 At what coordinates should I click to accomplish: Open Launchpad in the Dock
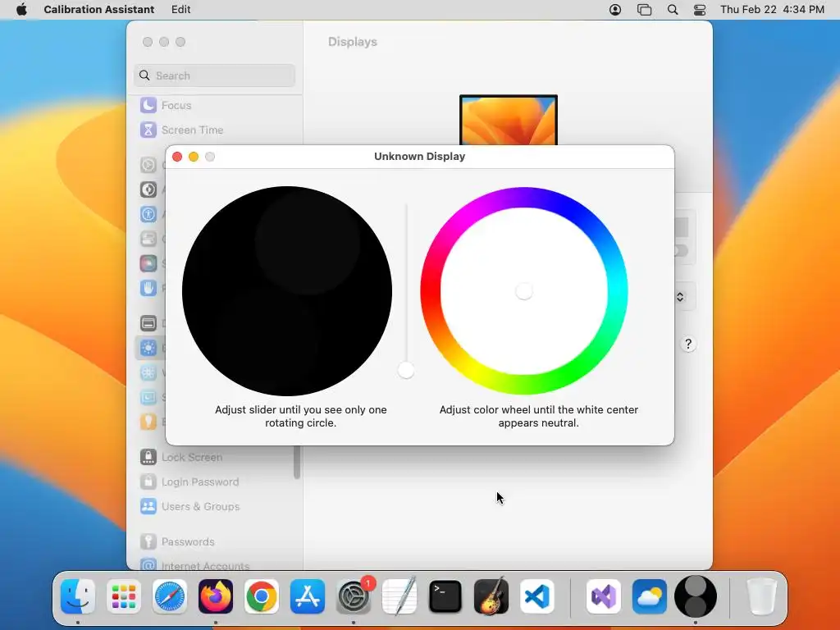click(124, 596)
